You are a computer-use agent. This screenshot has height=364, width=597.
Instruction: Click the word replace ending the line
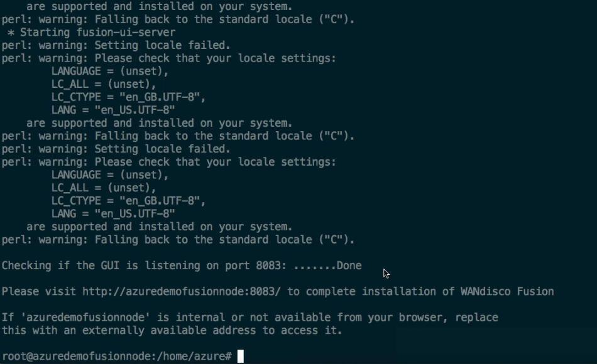pyautogui.click(x=477, y=317)
